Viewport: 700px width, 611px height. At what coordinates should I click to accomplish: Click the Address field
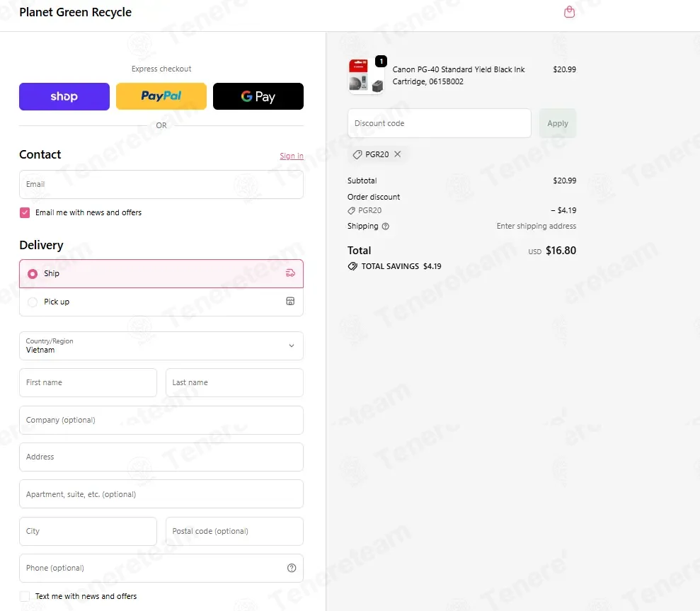coord(161,457)
